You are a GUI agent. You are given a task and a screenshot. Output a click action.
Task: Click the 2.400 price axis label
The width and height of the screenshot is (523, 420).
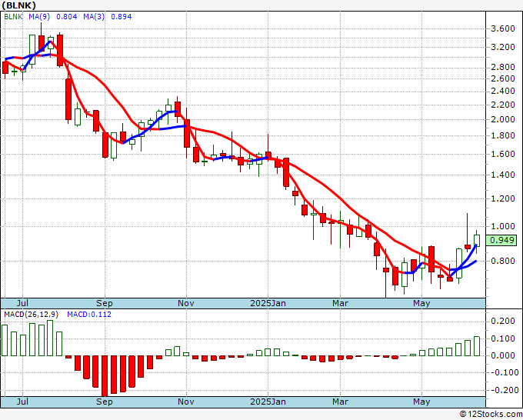503,91
